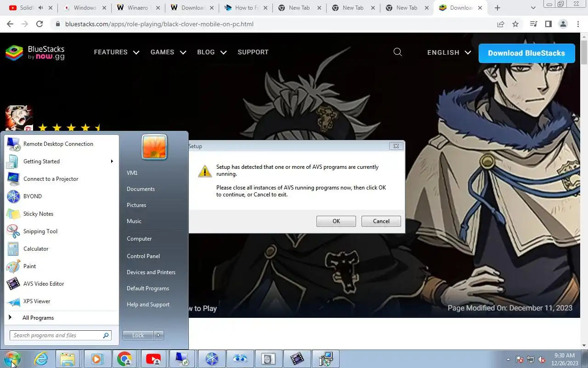588x368 pixels.
Task: Open Documents from Start menu
Action: click(x=141, y=189)
